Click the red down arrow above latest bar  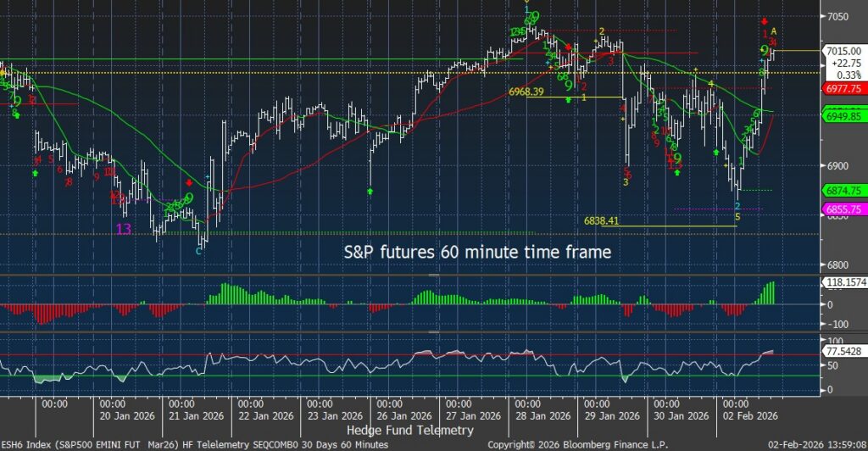[x=765, y=20]
